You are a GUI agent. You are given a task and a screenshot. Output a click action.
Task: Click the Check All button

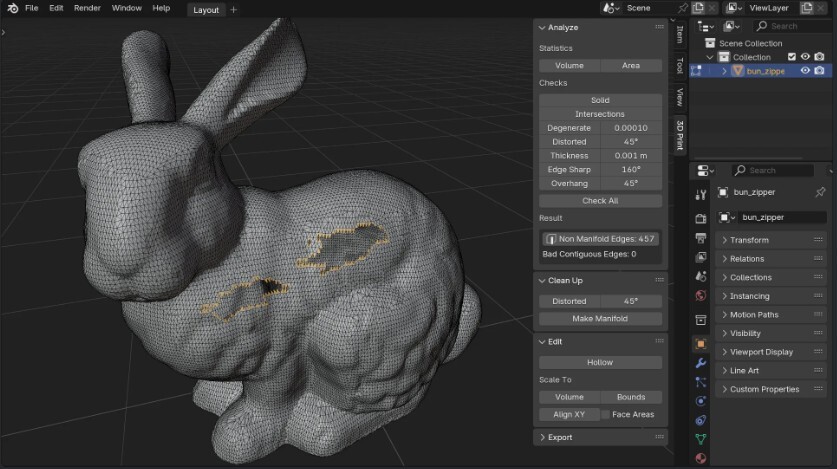(x=600, y=201)
